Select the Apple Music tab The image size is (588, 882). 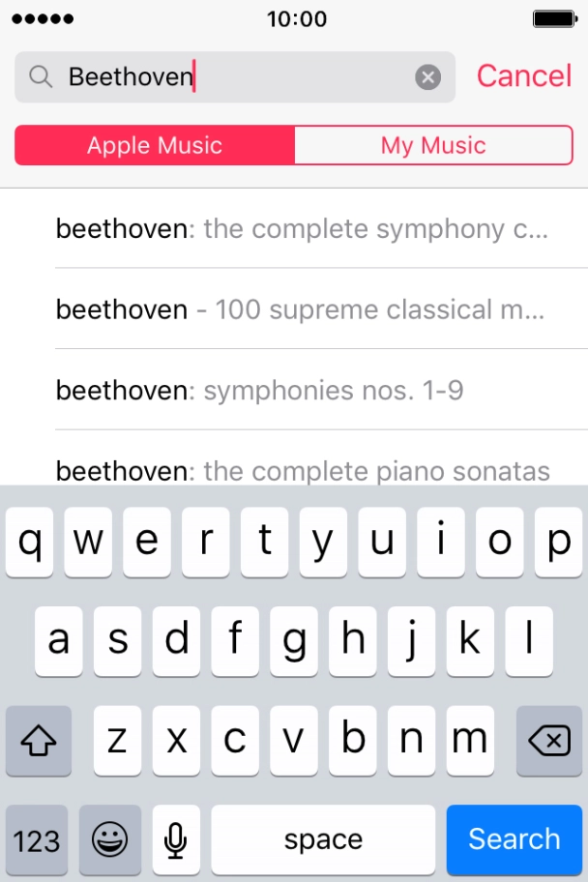click(x=155, y=146)
